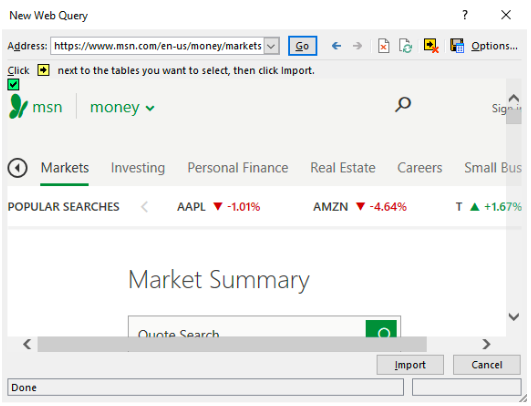531x406 pixels.
Task: Click the Options button
Action: tap(494, 46)
